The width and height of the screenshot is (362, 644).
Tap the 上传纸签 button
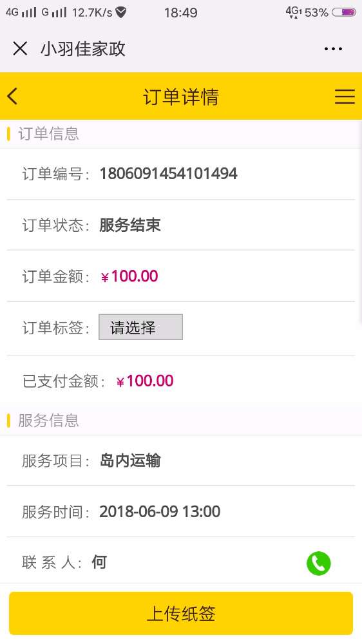[x=181, y=614]
